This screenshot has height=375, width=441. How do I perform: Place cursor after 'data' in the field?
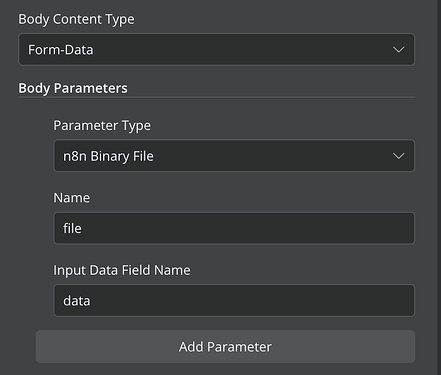(91, 301)
